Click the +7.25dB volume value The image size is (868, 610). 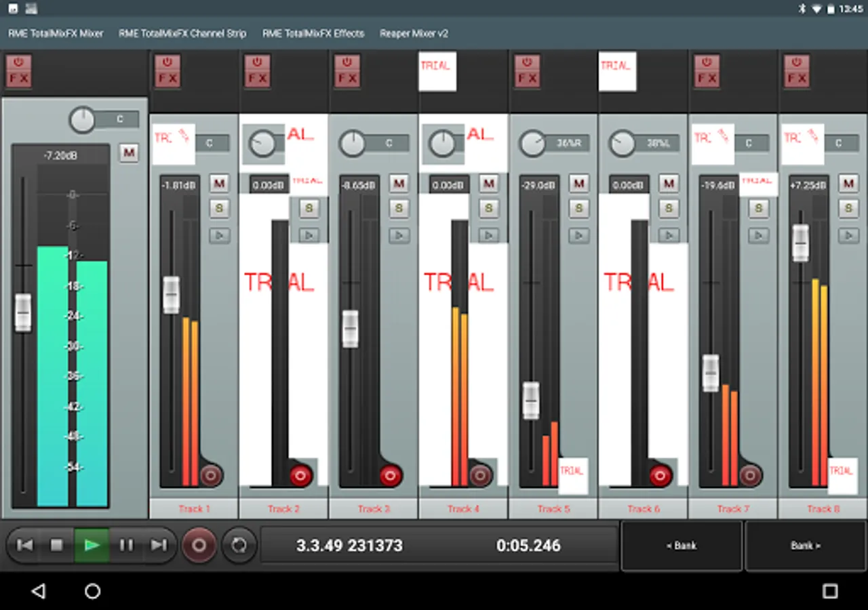808,184
